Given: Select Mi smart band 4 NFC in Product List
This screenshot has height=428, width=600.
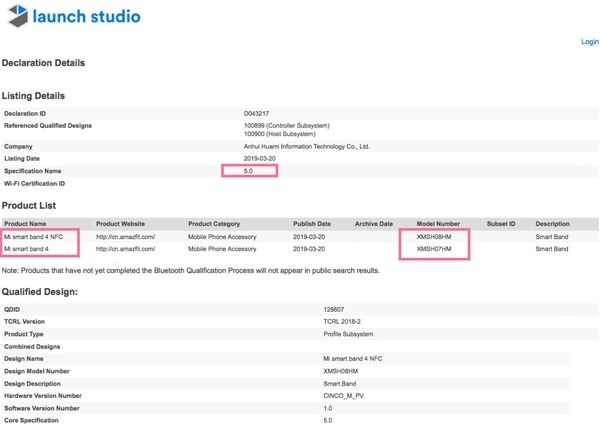Looking at the screenshot, I should pyautogui.click(x=34, y=237).
